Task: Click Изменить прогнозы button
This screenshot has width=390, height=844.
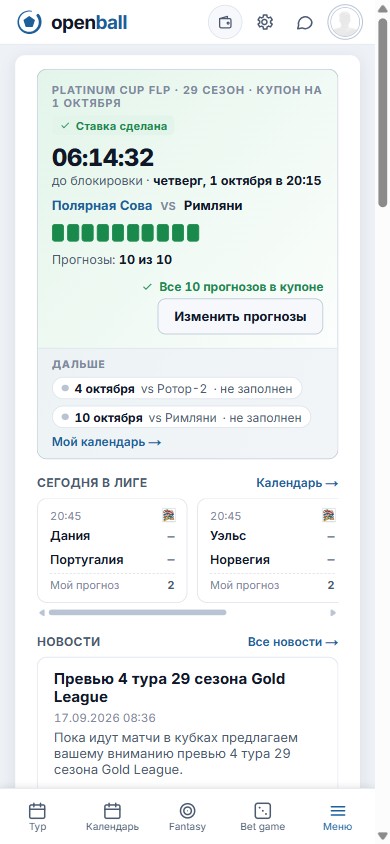Action: click(240, 316)
